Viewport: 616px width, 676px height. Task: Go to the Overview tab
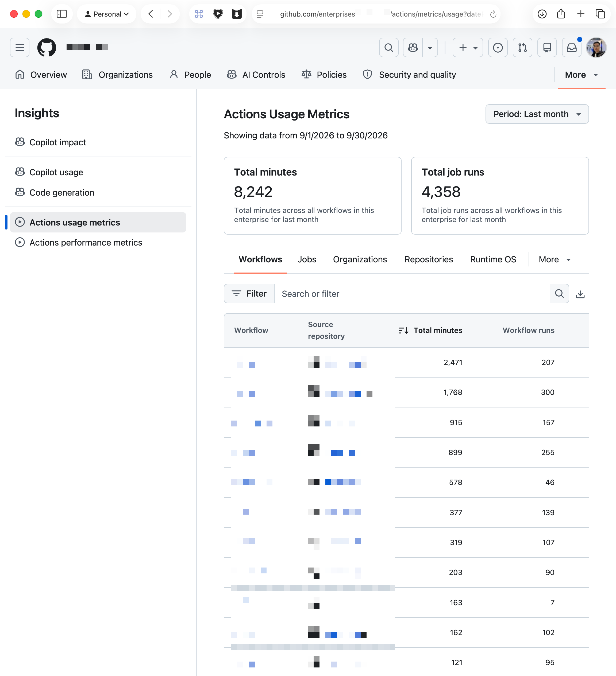click(x=41, y=75)
